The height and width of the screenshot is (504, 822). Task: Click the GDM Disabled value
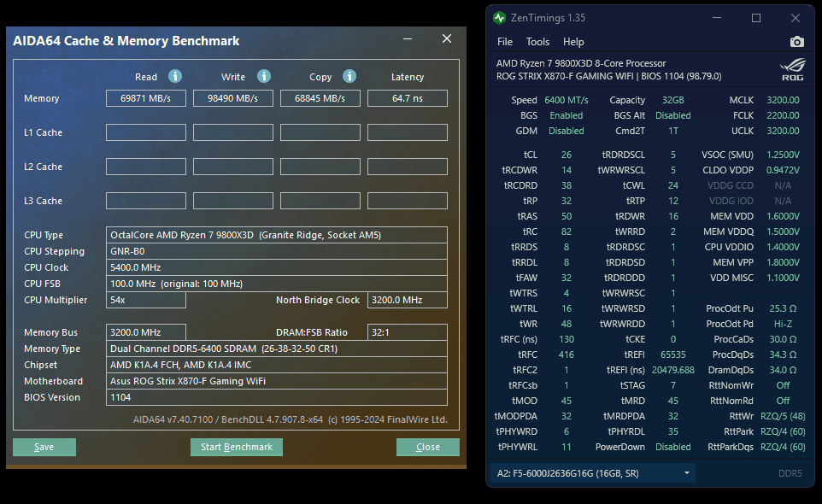coord(567,131)
